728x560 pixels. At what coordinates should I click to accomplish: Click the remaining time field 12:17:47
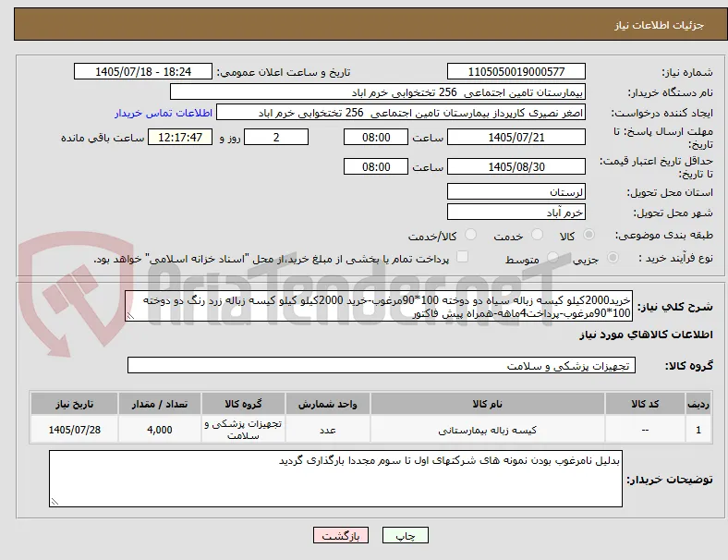[180, 137]
